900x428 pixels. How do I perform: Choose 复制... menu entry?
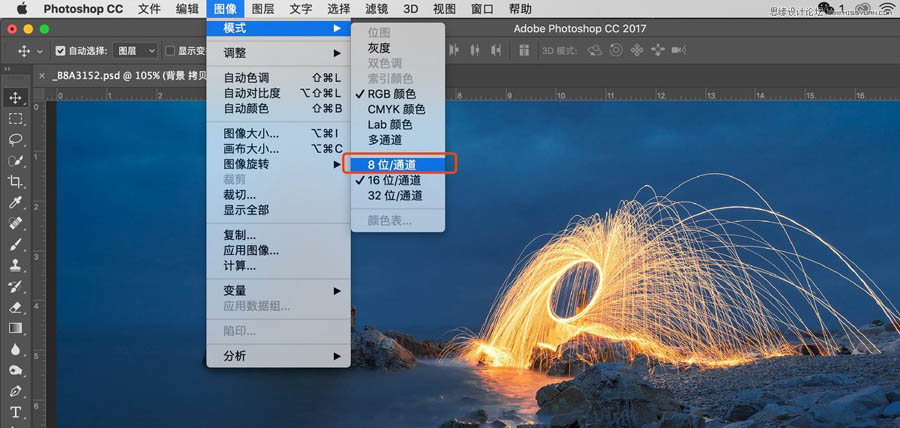(279, 235)
